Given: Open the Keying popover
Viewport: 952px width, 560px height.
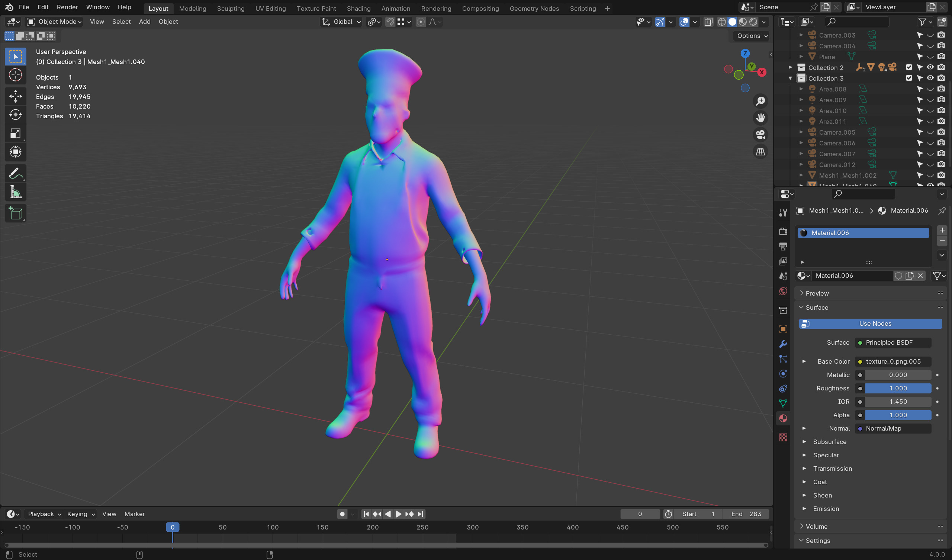Looking at the screenshot, I should [80, 514].
